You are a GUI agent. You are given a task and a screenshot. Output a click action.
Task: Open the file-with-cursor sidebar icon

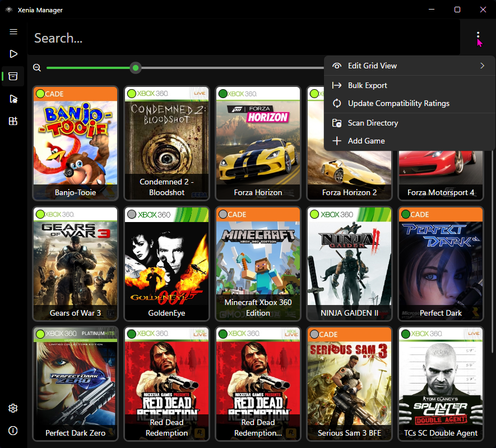13,99
